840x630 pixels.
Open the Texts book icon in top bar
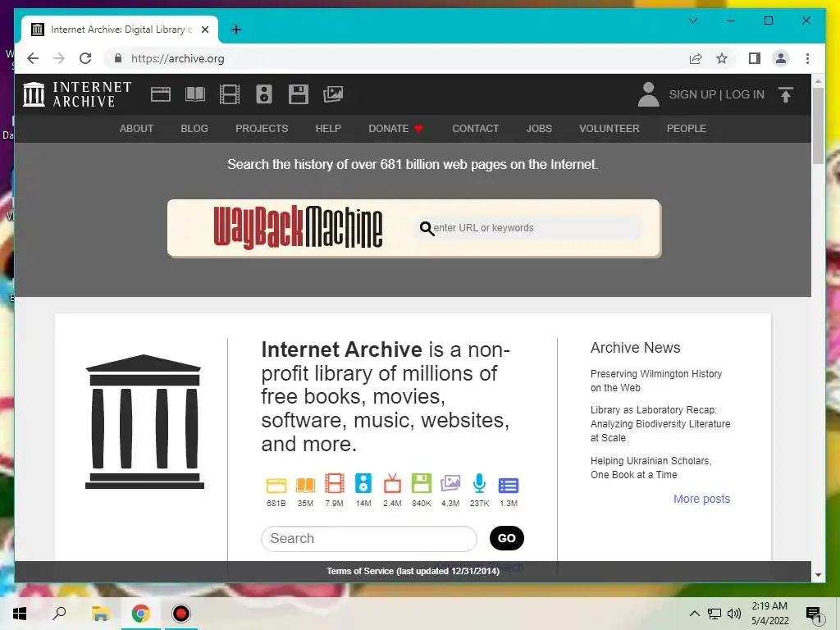(x=195, y=94)
